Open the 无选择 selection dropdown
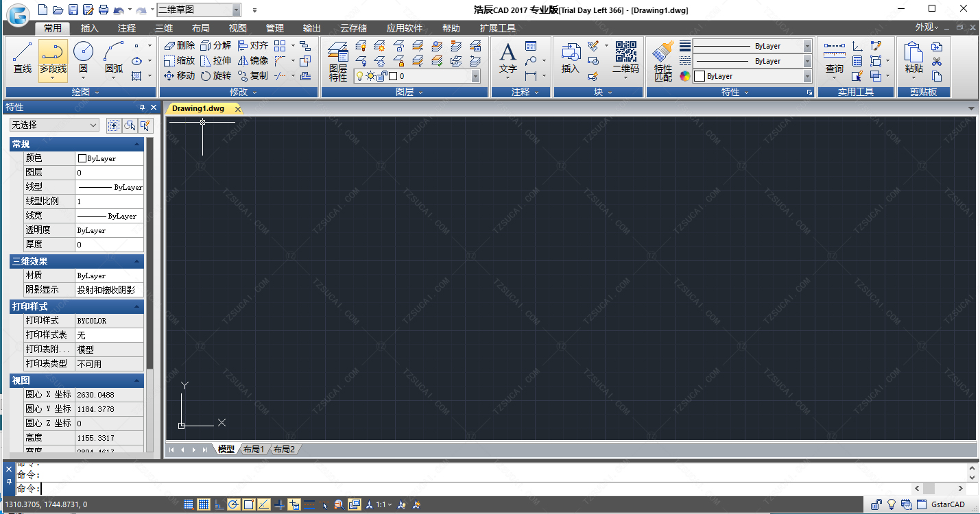 pos(55,125)
